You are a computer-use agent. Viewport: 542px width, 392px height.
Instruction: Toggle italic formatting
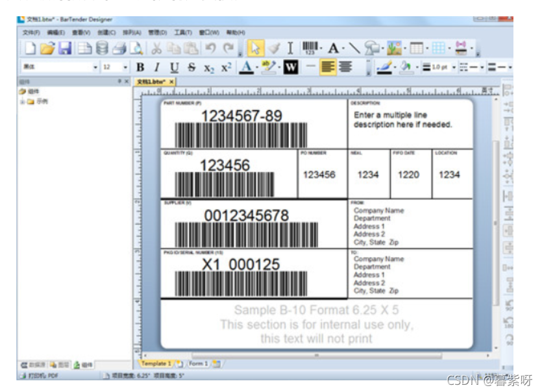tap(156, 66)
